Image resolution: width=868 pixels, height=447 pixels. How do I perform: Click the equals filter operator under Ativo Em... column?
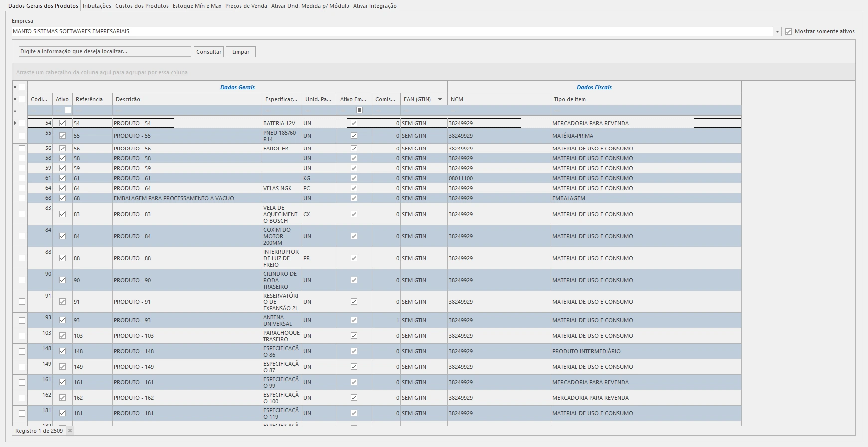pyautogui.click(x=343, y=110)
